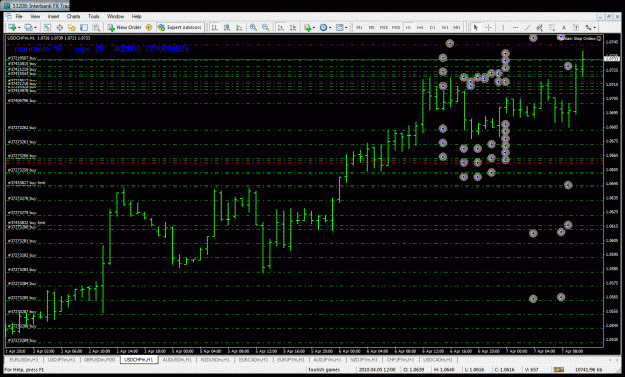Launch MetaEditor from the toolbar
Screen dimensions: 625x377
click(x=149, y=27)
